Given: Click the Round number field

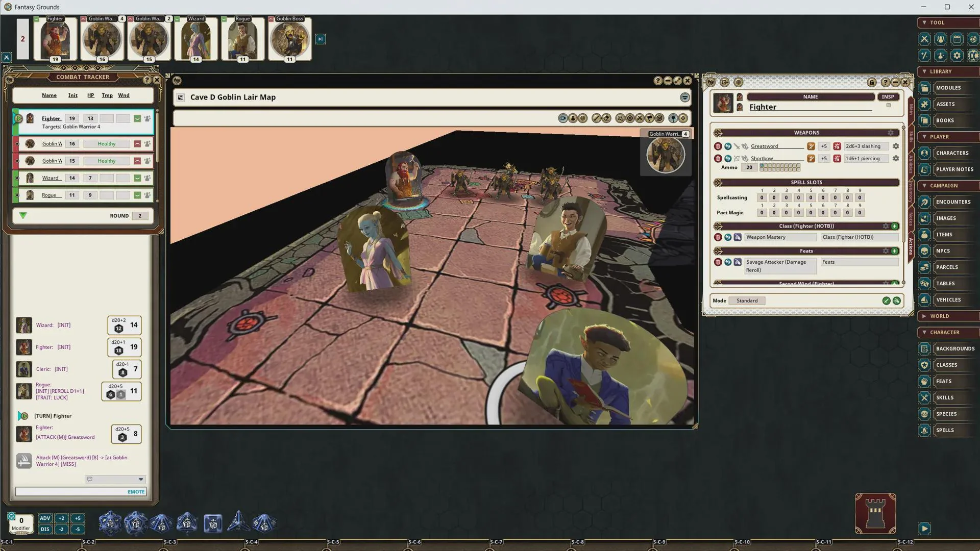Looking at the screenshot, I should tap(140, 216).
